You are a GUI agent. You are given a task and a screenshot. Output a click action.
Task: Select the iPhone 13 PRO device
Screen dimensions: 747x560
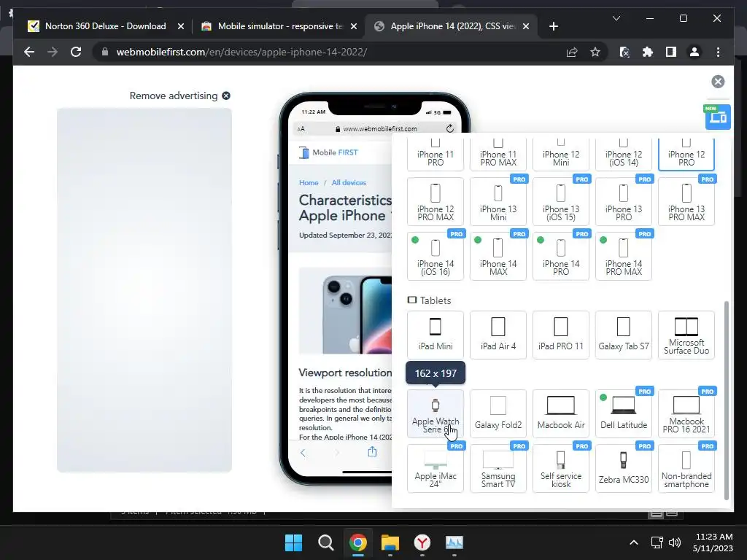click(624, 201)
